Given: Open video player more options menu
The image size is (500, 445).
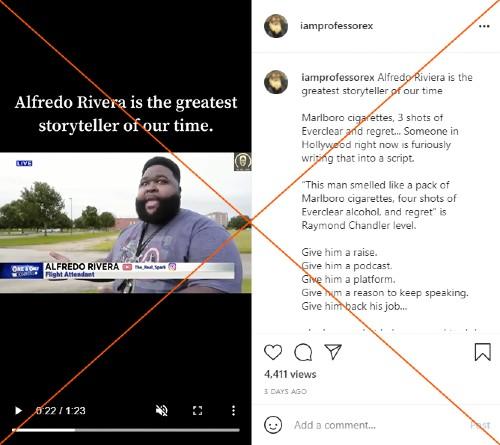Looking at the screenshot, I should (x=233, y=410).
